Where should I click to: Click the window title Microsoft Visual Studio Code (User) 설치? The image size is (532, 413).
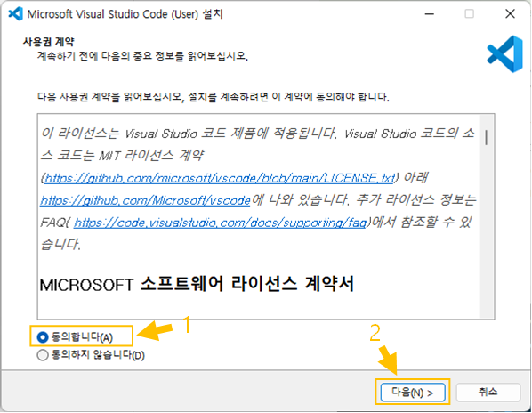point(125,14)
